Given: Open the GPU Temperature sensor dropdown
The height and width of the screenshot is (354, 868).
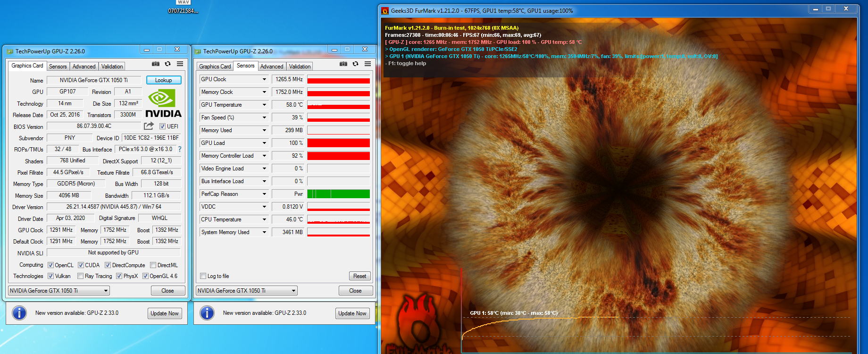Looking at the screenshot, I should [x=264, y=105].
